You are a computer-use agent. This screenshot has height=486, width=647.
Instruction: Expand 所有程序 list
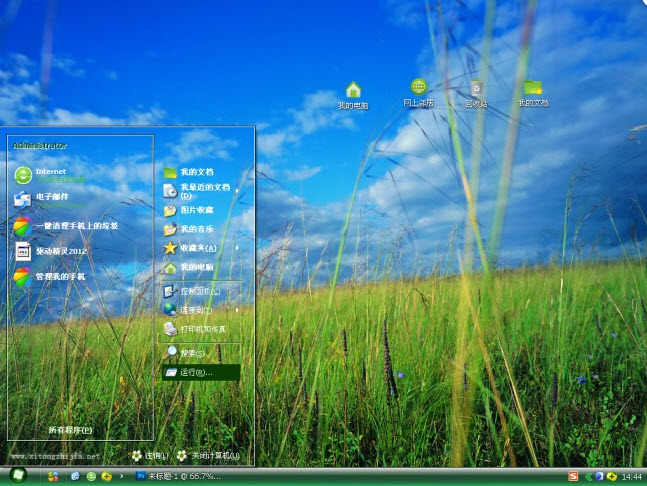pos(70,430)
